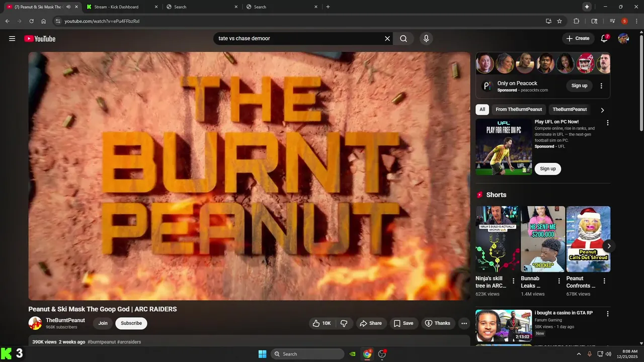Open the browser home page
Image resolution: width=644 pixels, height=362 pixels.
coord(43,21)
